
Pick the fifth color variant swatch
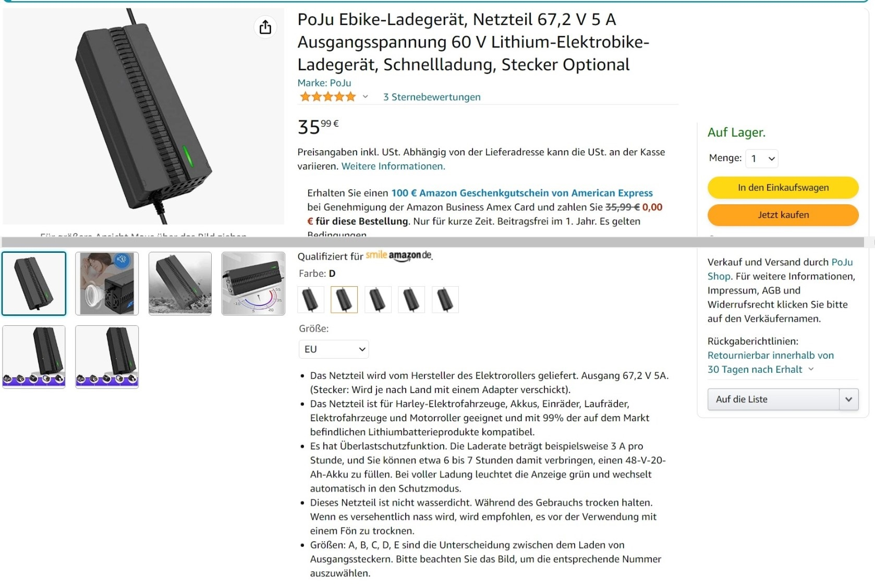[x=445, y=300]
